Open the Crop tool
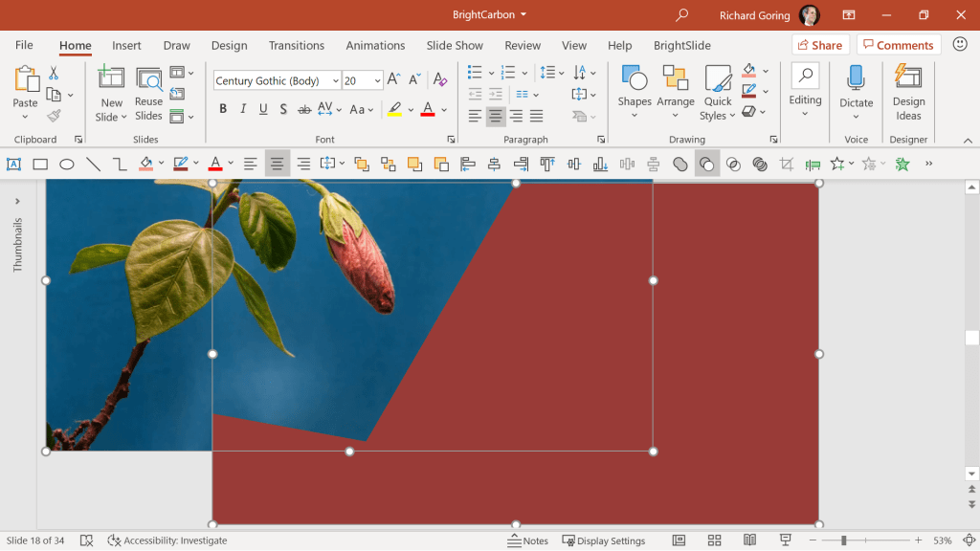The width and height of the screenshot is (980, 551). coord(786,164)
